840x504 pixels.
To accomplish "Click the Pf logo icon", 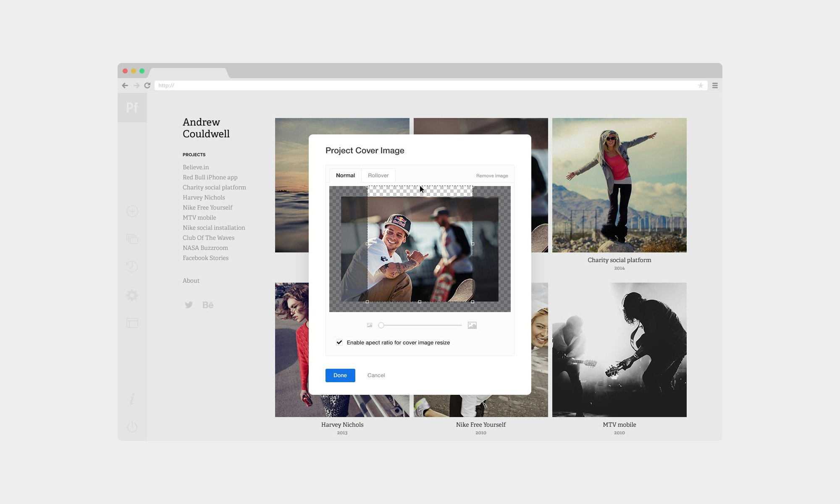I will 132,108.
